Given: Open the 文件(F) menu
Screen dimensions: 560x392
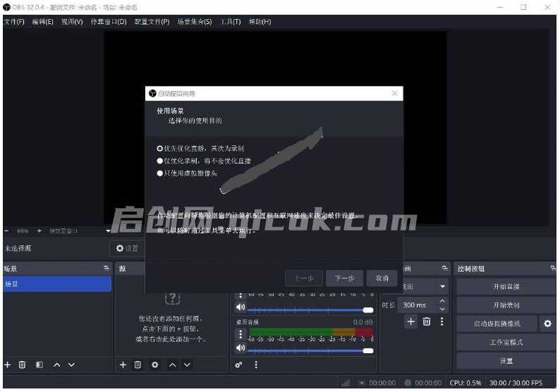Looking at the screenshot, I should (14, 22).
